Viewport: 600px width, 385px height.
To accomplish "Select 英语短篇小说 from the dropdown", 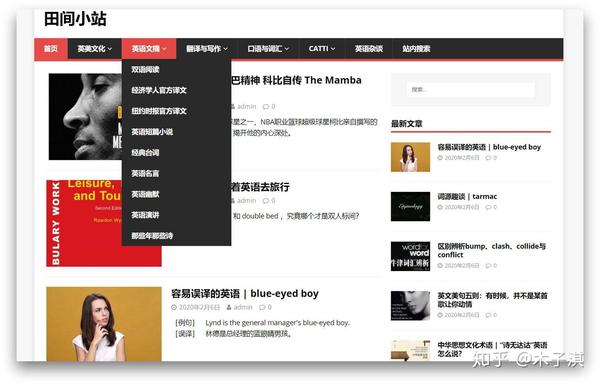I will (x=176, y=132).
